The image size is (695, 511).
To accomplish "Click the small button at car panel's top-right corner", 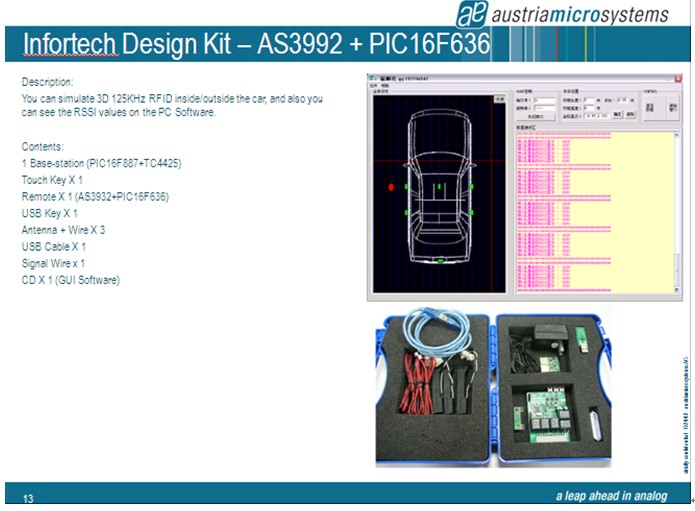I will pos(499,98).
